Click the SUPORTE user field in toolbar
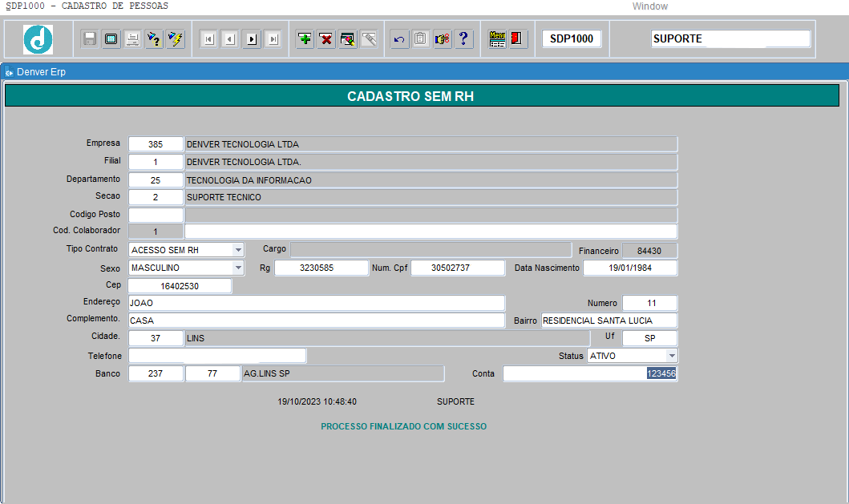This screenshot has width=849, height=504. pos(730,39)
